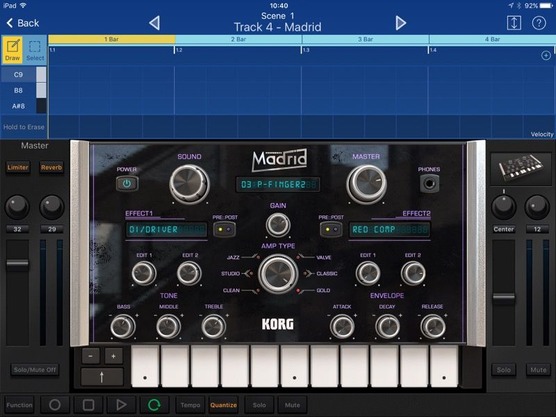Image resolution: width=556 pixels, height=417 pixels.
Task: Choose the Select tool
Action: 35,50
